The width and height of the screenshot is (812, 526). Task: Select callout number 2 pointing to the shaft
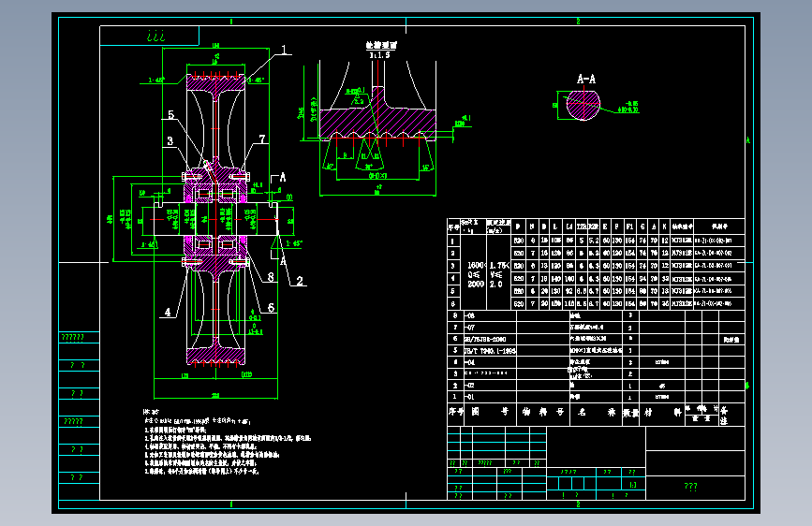click(300, 281)
